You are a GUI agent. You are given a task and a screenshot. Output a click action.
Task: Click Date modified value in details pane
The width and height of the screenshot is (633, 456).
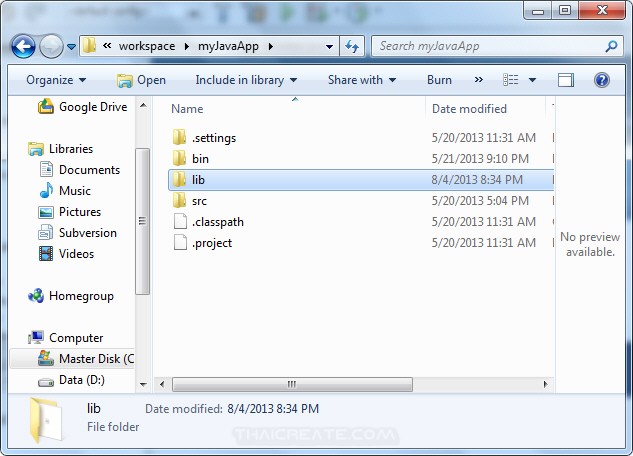[x=273, y=409]
